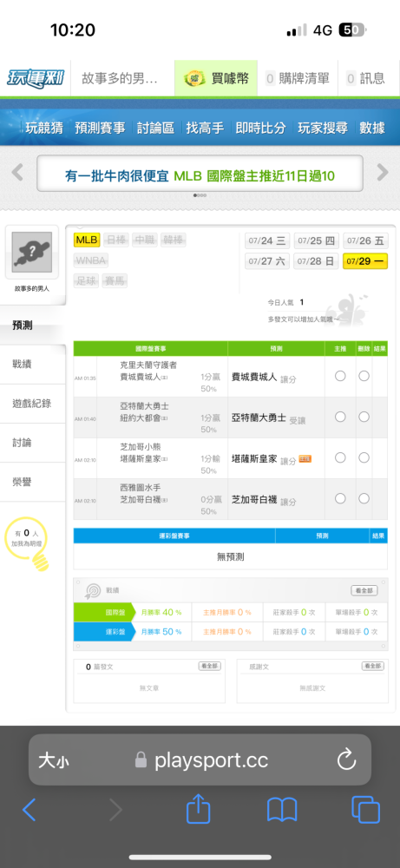Open 訊息 in top bar
This screenshot has width=400, height=868.
click(x=365, y=79)
